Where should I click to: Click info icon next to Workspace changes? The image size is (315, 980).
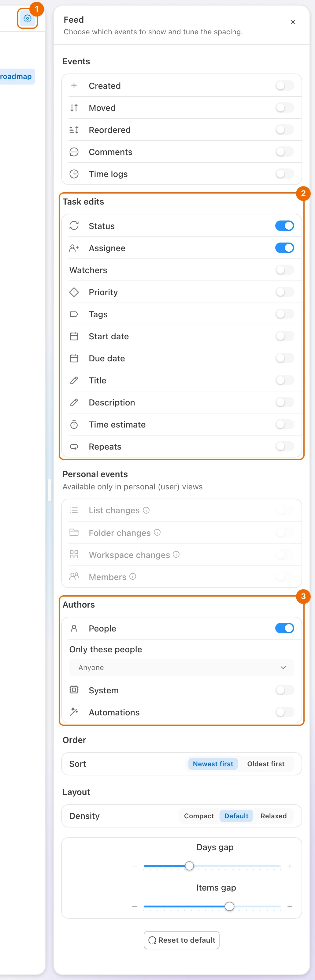point(176,554)
